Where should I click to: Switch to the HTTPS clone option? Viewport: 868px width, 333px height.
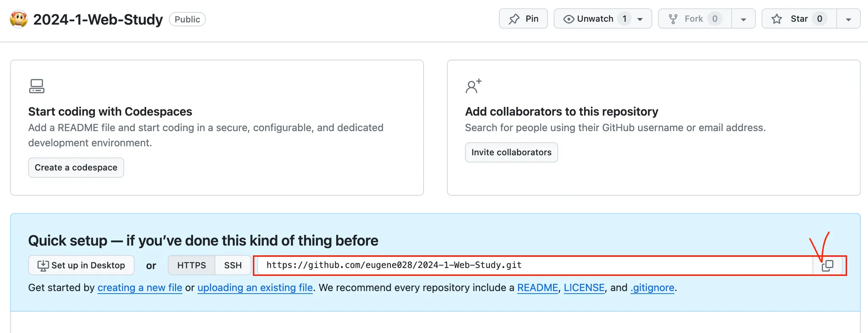click(192, 265)
